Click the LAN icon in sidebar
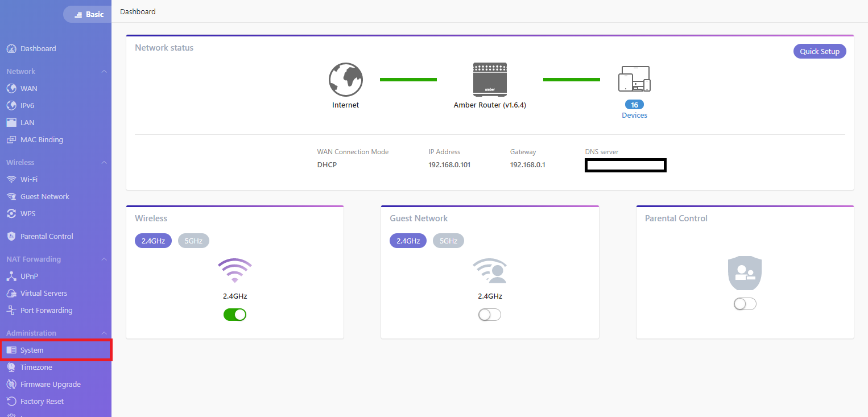This screenshot has width=868, height=417. click(11, 123)
